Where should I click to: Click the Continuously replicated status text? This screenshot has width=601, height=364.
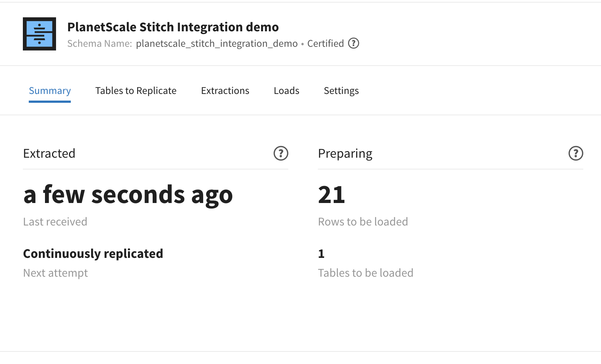click(93, 253)
